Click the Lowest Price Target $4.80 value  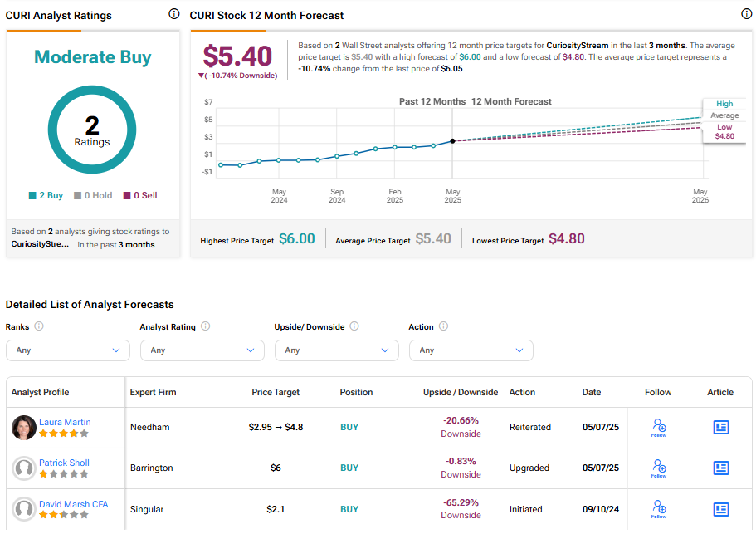click(567, 238)
